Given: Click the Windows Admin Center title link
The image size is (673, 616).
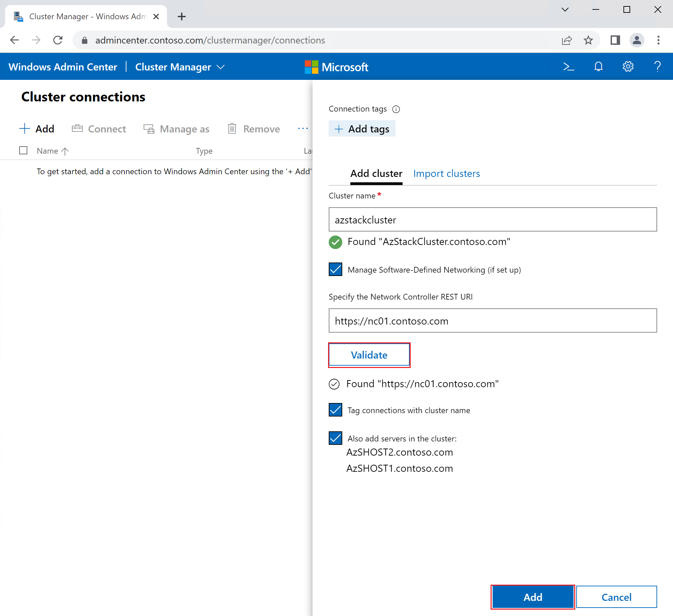Looking at the screenshot, I should (x=63, y=67).
